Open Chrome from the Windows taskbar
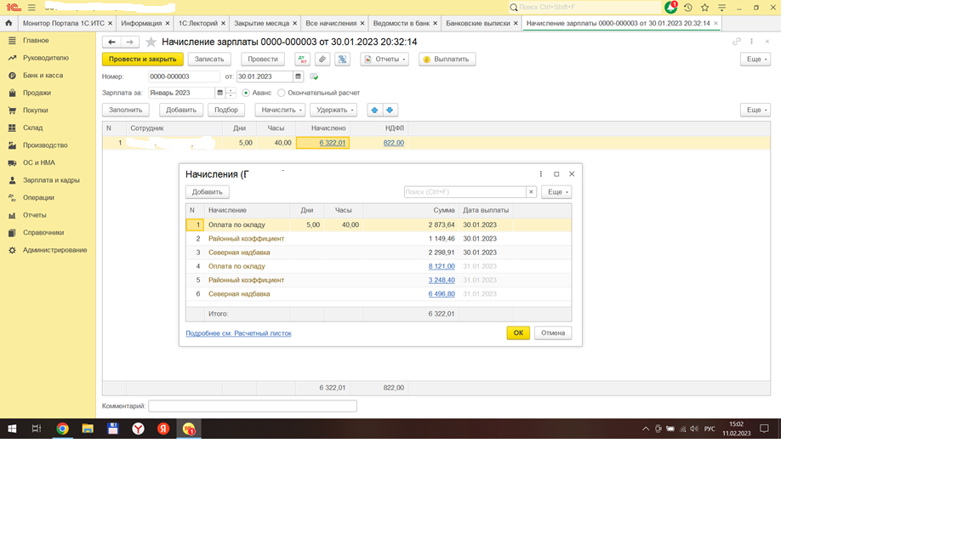The width and height of the screenshot is (980, 551). 62,429
